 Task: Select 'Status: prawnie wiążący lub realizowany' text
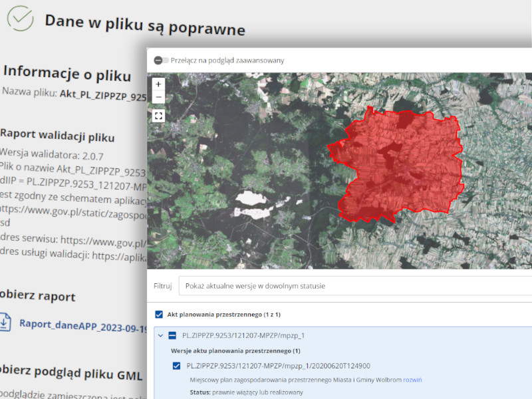(246, 392)
